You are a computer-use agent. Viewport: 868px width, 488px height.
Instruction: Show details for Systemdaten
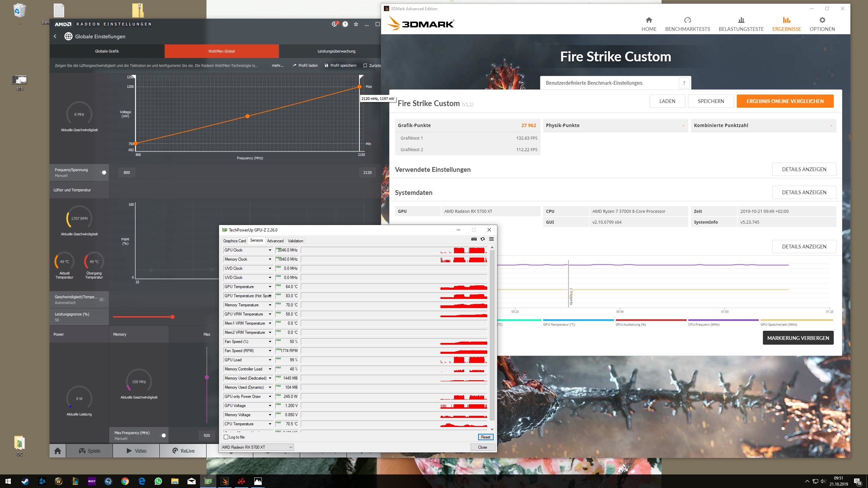pos(804,192)
